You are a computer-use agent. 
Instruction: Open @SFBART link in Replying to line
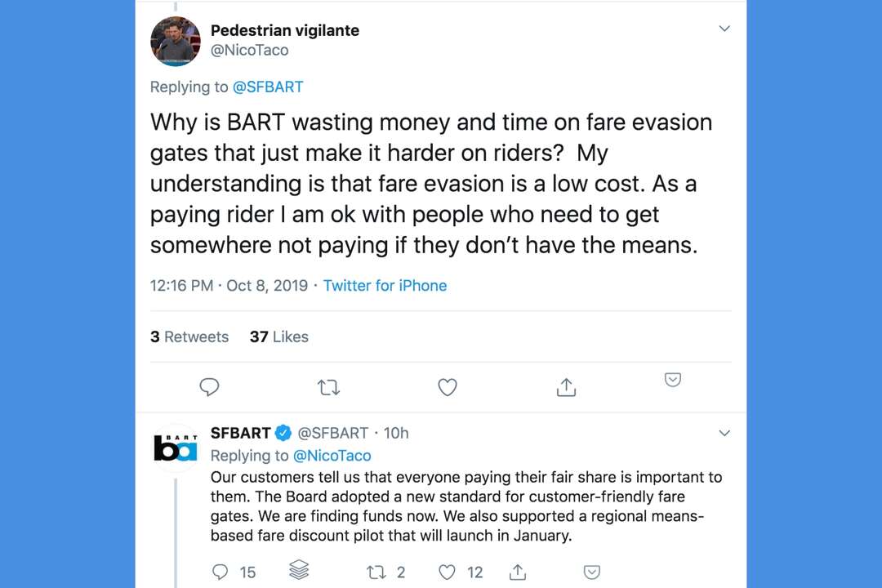click(268, 87)
